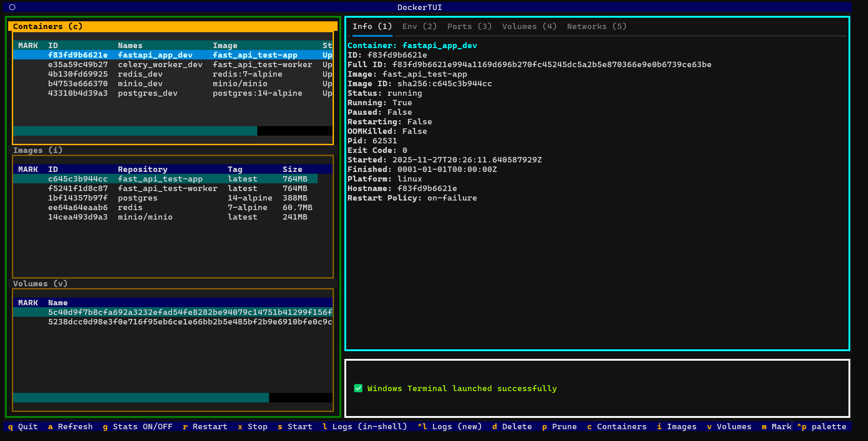Screen dimensions: 868x441
Task: Select the redis 7-alpine image row
Action: (x=166, y=207)
